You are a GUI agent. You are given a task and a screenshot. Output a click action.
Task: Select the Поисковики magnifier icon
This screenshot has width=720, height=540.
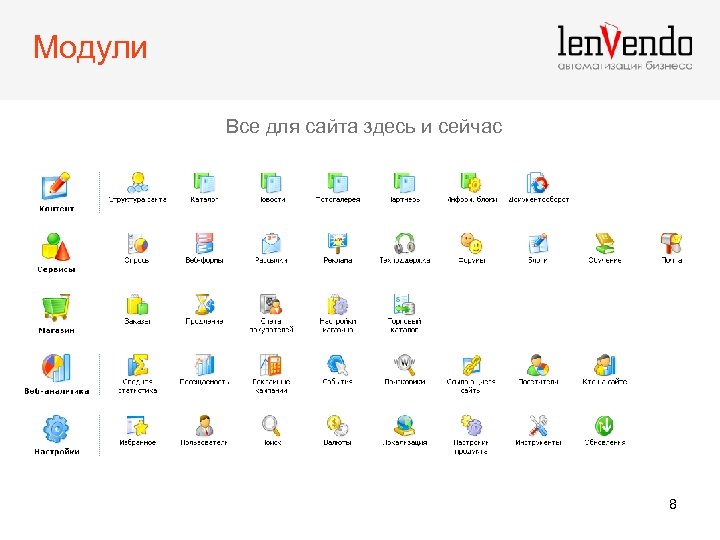click(x=404, y=365)
